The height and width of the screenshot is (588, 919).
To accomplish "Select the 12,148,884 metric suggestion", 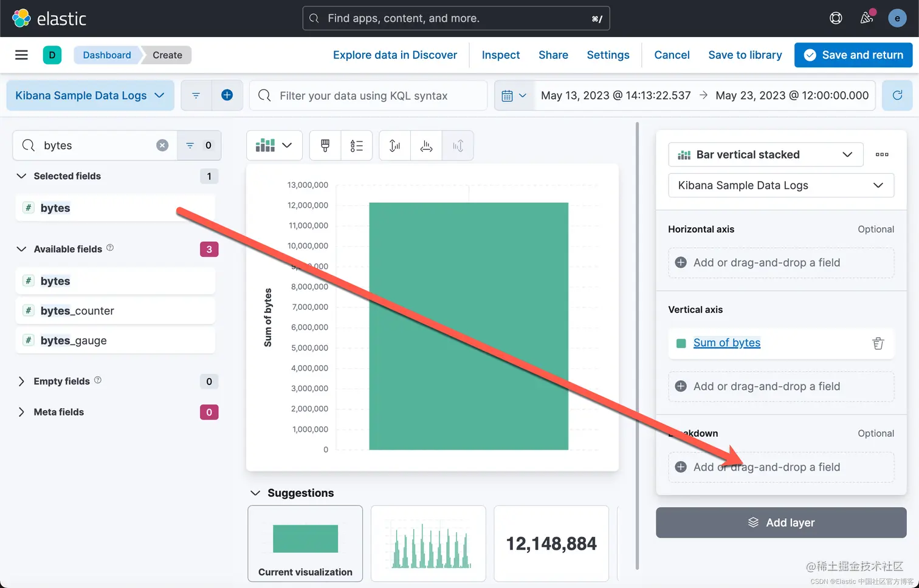I will [551, 544].
